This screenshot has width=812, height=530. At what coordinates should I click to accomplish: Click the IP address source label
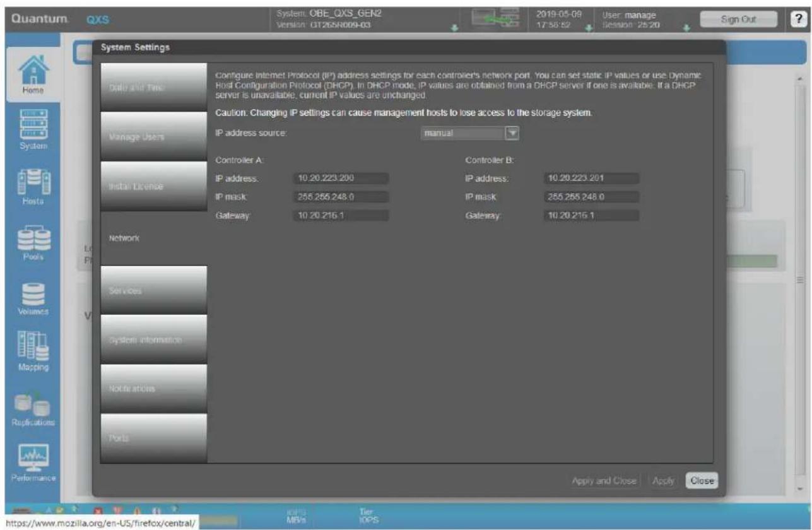[x=251, y=133]
